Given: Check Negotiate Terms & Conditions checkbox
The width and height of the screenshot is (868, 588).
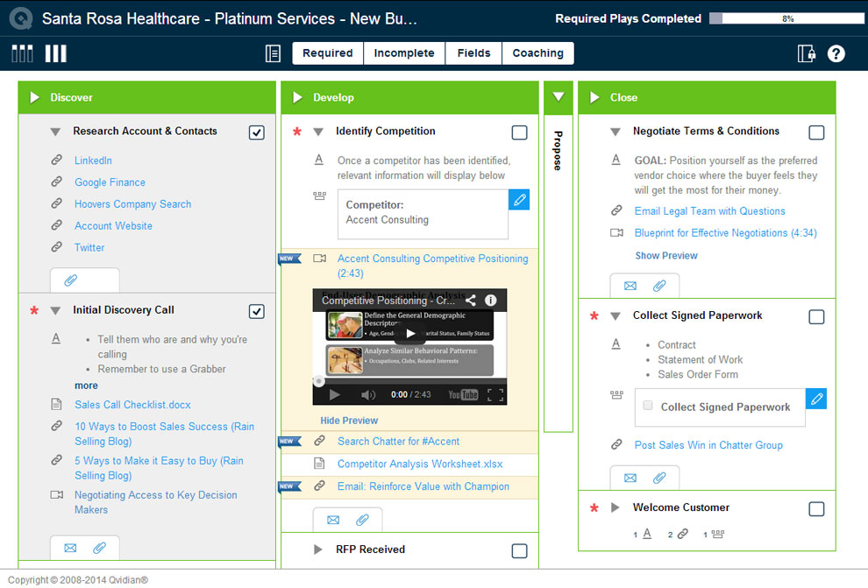Looking at the screenshot, I should 816,132.
